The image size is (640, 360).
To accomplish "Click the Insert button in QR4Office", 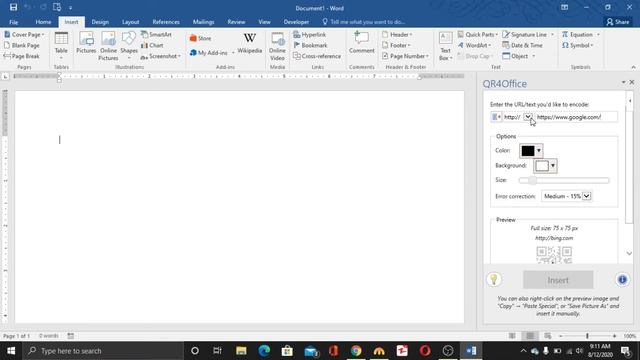I will pos(558,280).
